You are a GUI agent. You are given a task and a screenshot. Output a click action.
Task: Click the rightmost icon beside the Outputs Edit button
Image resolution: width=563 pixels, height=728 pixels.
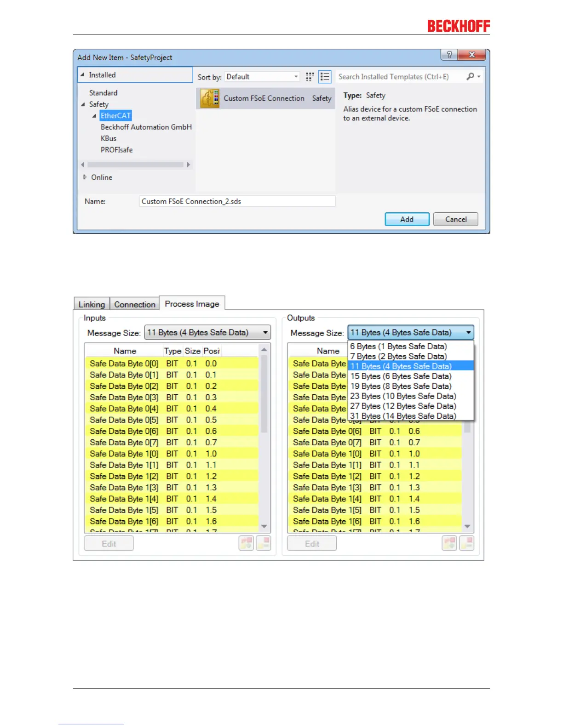tap(466, 543)
